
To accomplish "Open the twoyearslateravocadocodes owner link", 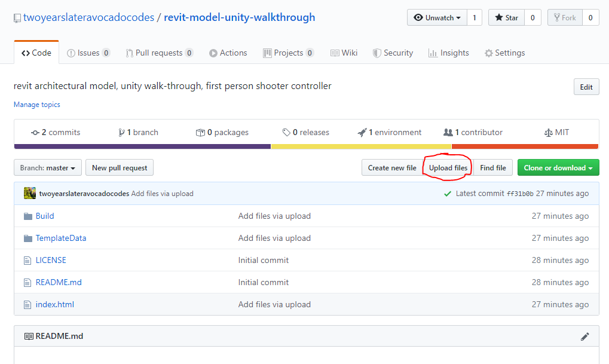I will (x=88, y=17).
